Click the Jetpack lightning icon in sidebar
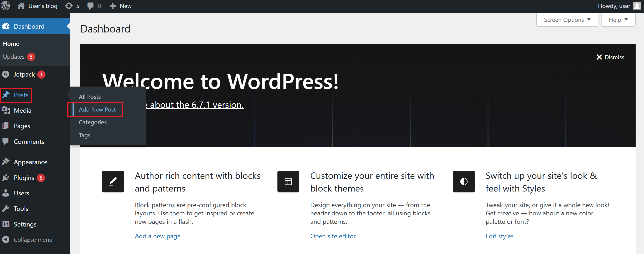 coord(6,75)
